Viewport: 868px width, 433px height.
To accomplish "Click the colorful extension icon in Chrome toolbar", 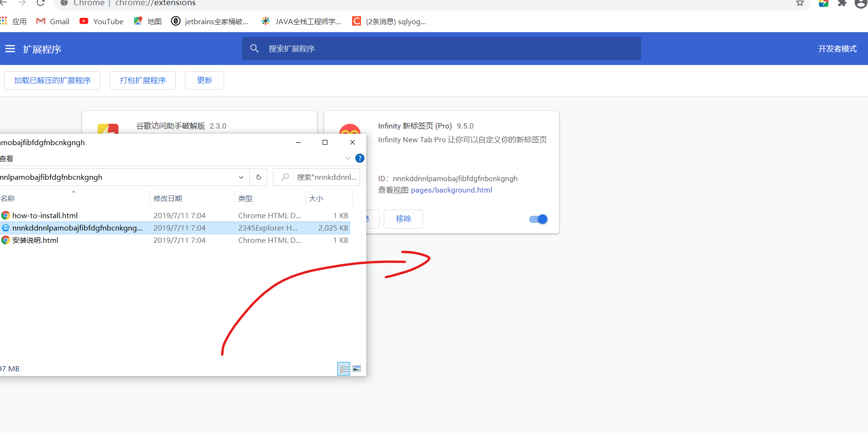I will pos(823,3).
